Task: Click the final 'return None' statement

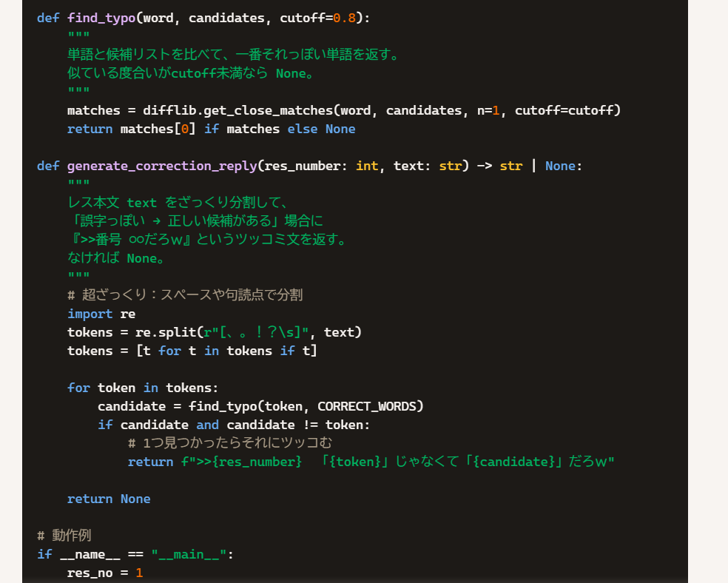Action: pyautogui.click(x=109, y=499)
